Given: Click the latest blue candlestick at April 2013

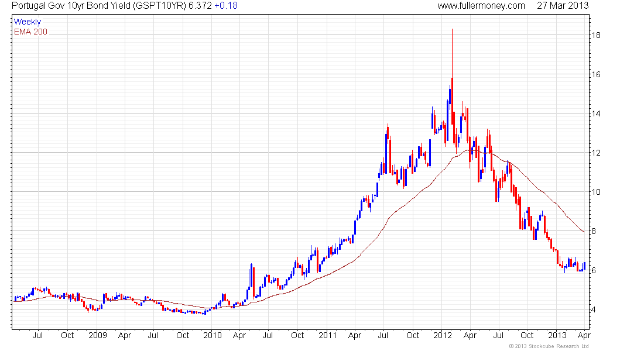Looking at the screenshot, I should [x=584, y=265].
